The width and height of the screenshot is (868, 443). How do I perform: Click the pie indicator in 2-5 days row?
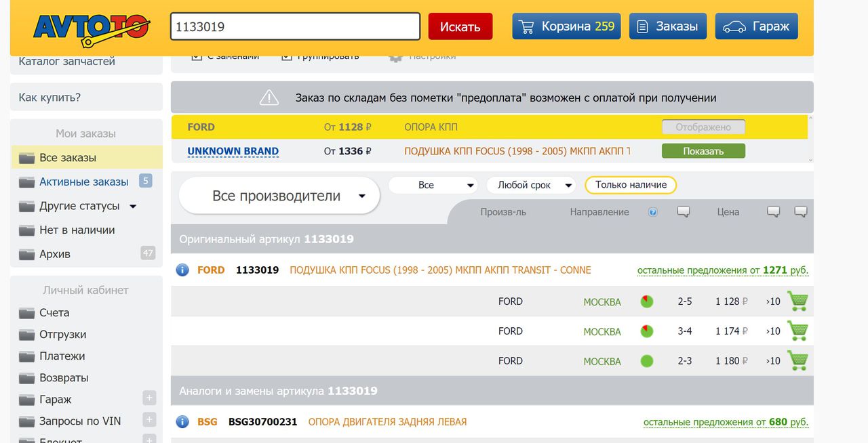click(x=647, y=301)
